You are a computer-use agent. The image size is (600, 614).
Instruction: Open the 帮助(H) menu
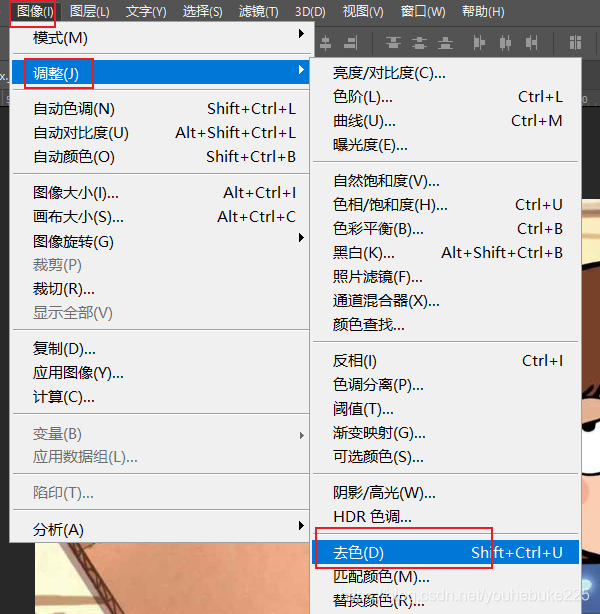[483, 12]
